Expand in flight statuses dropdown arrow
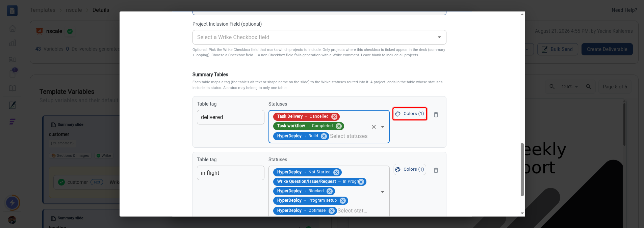 click(383, 192)
